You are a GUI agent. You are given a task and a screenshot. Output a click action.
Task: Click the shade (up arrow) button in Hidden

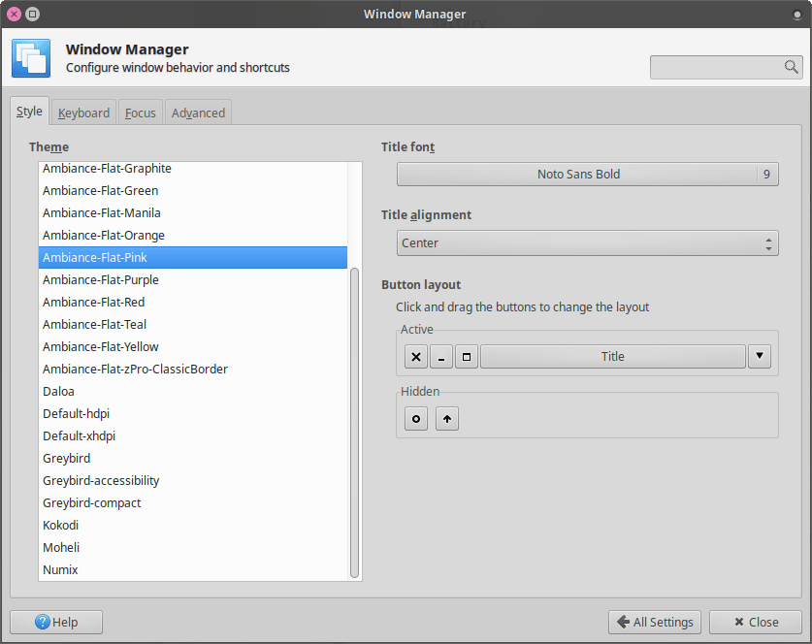tap(447, 419)
